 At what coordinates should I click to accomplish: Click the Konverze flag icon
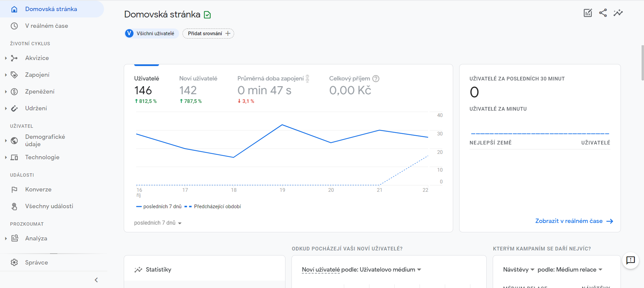point(14,189)
